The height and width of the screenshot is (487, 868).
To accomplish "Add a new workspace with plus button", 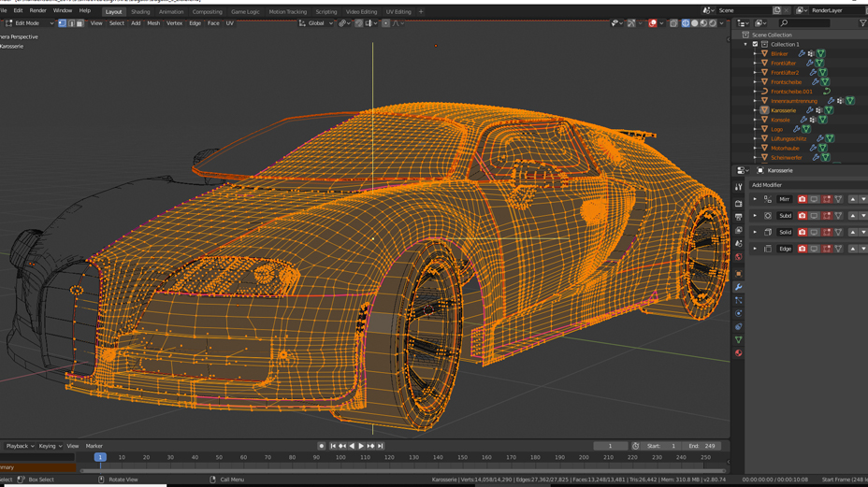I will [421, 11].
